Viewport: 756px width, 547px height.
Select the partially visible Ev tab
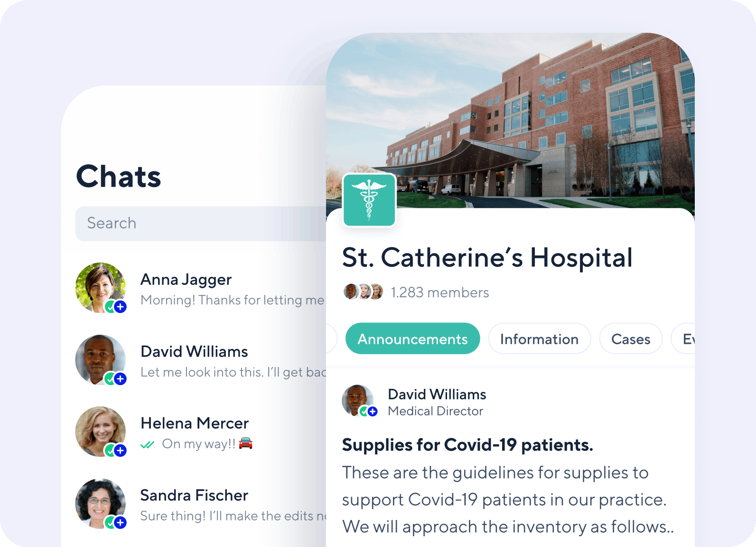[683, 339]
